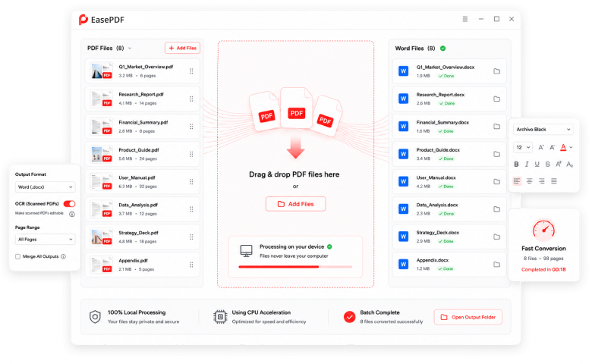Click the Using CPU Acceleration label
The image size is (592, 364).
[x=261, y=312]
